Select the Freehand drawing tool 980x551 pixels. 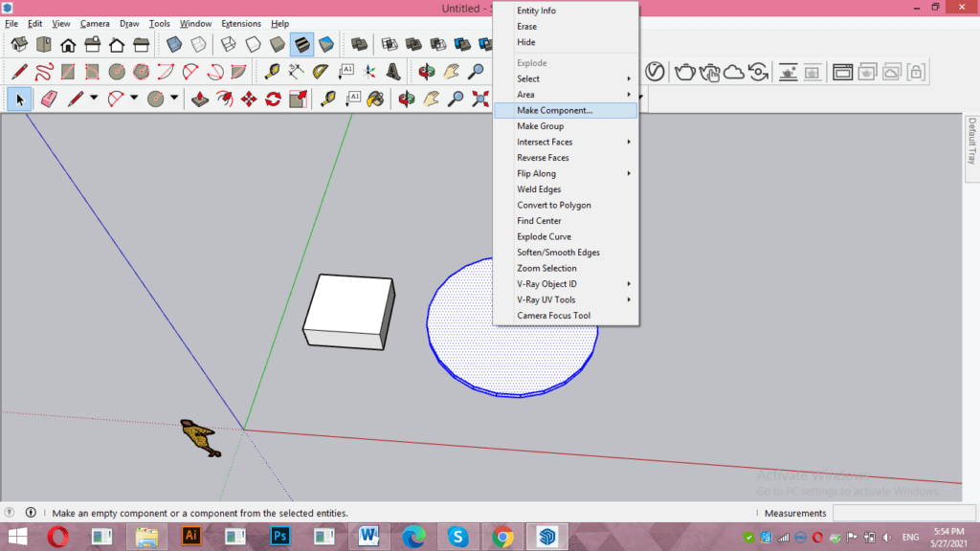pyautogui.click(x=46, y=71)
